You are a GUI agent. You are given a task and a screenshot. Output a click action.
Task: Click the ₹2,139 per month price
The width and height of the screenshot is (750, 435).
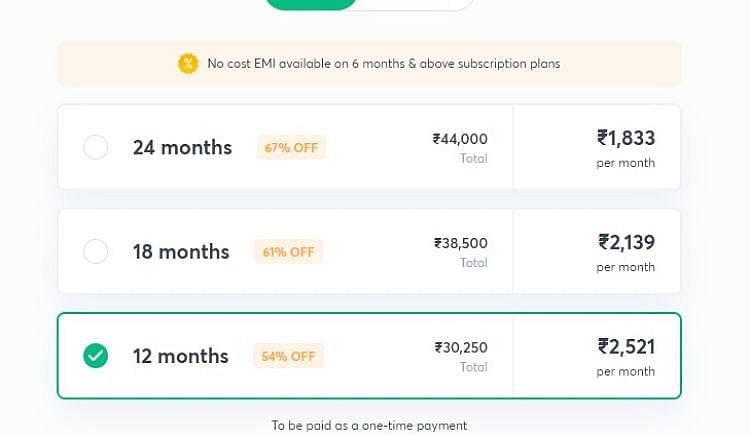click(627, 242)
